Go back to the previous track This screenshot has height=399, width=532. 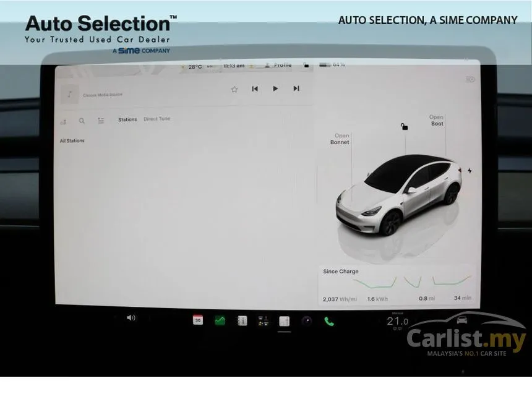(255, 89)
